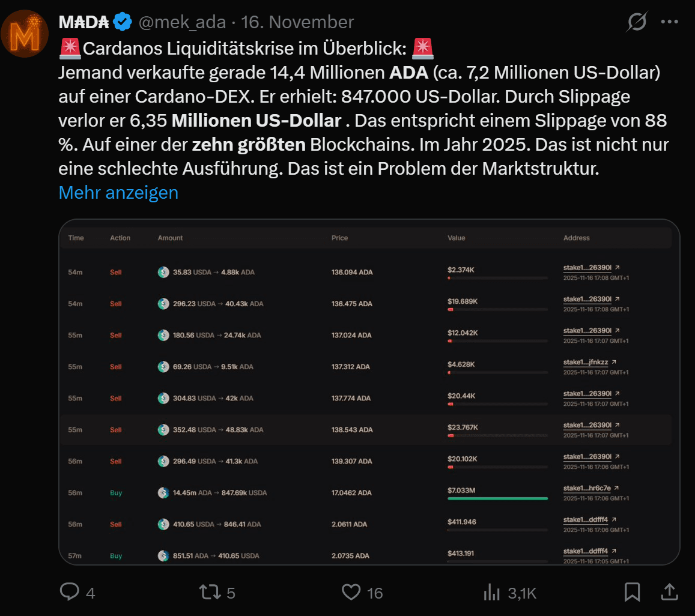Like the post with the heart icon
The image size is (695, 616).
[350, 592]
